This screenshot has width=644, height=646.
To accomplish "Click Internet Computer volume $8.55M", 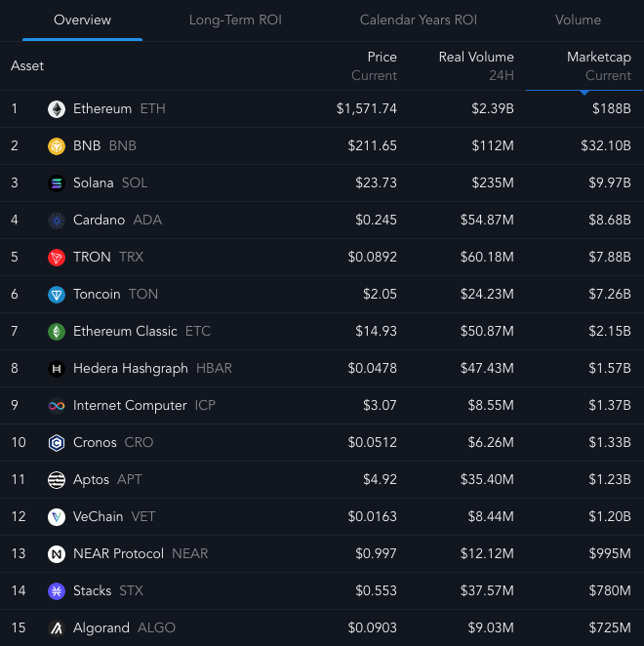I will tap(491, 405).
